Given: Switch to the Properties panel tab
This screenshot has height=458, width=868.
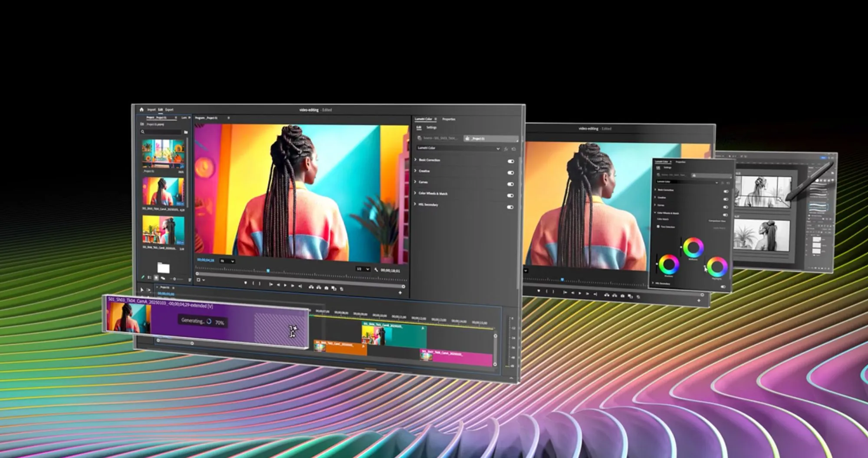Looking at the screenshot, I should 449,119.
